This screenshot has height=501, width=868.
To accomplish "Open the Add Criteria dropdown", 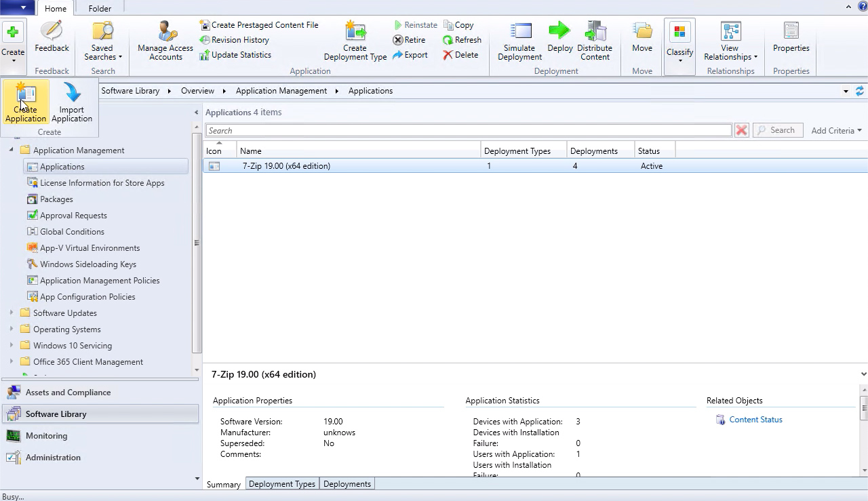I will pyautogui.click(x=836, y=130).
